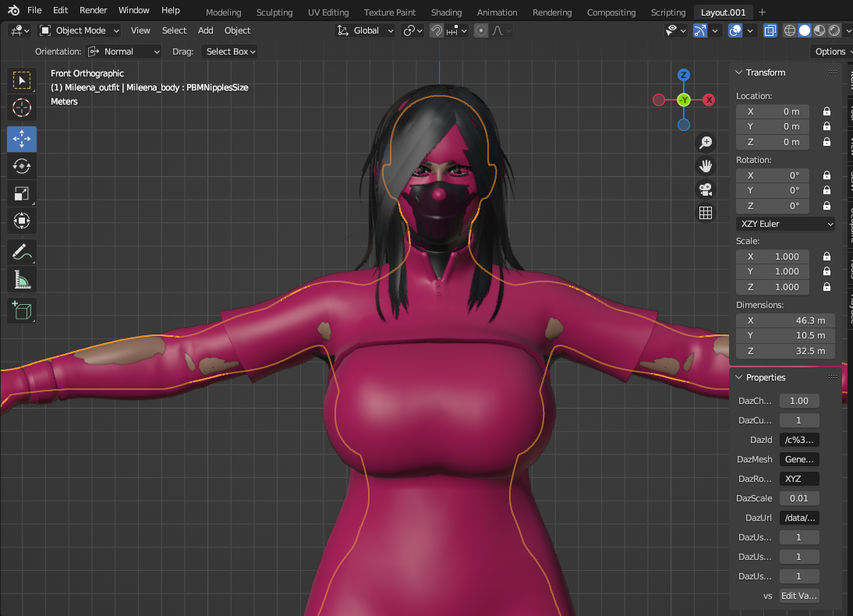Viewport: 853px width, 616px height.
Task: Choose the Rotate tool
Action: (22, 165)
